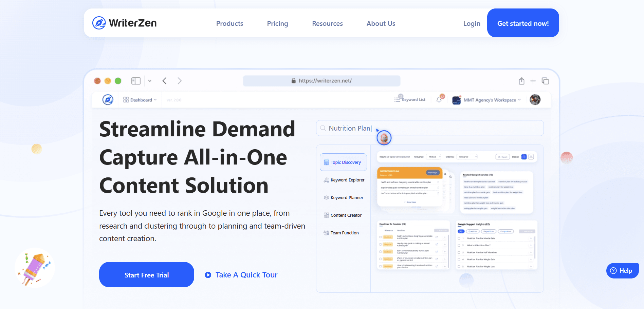Click the sidebar toggle icon

[x=136, y=81]
